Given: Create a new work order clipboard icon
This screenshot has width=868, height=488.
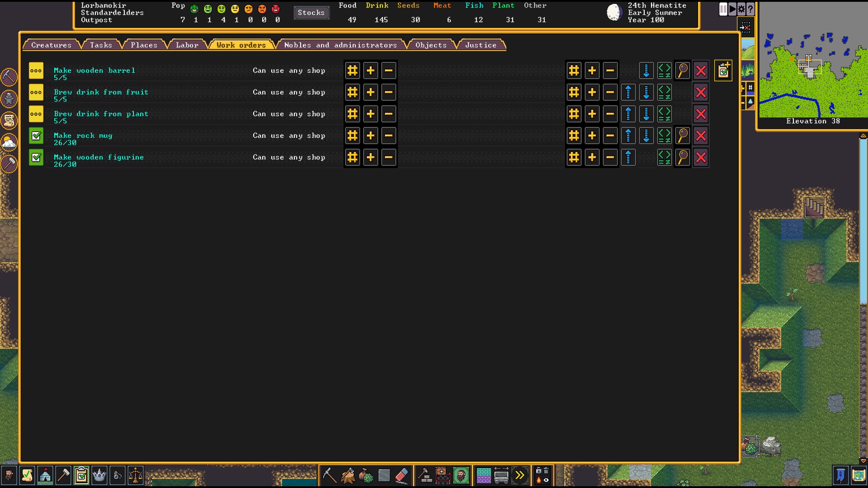Looking at the screenshot, I should [723, 70].
